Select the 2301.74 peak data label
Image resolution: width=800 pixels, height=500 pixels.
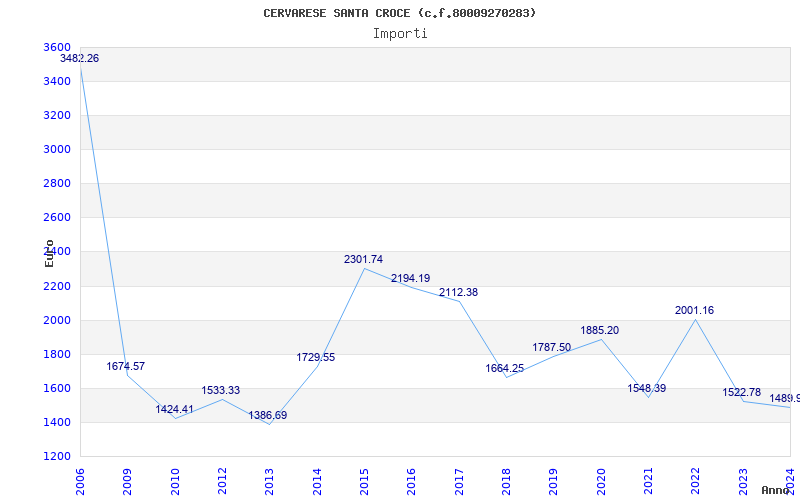point(363,259)
